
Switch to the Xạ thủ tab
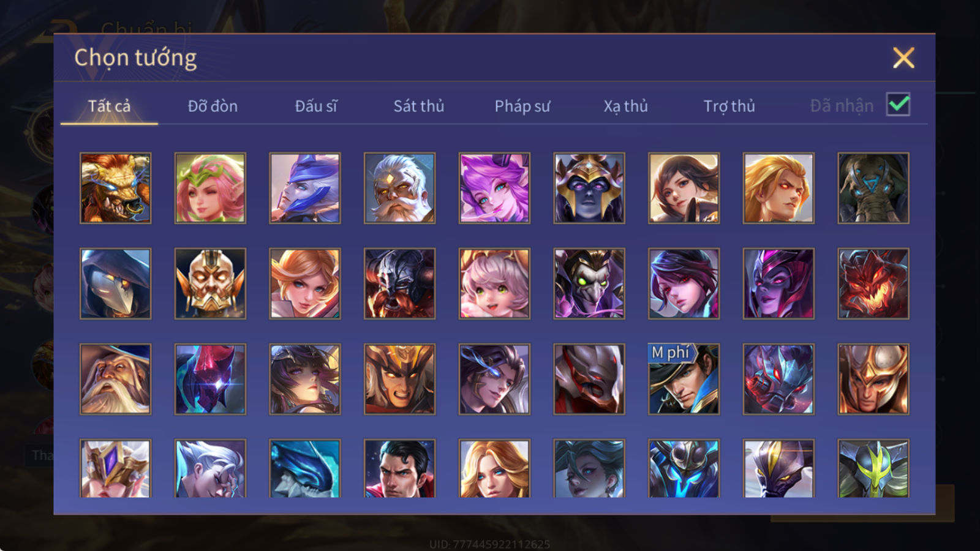click(x=626, y=106)
